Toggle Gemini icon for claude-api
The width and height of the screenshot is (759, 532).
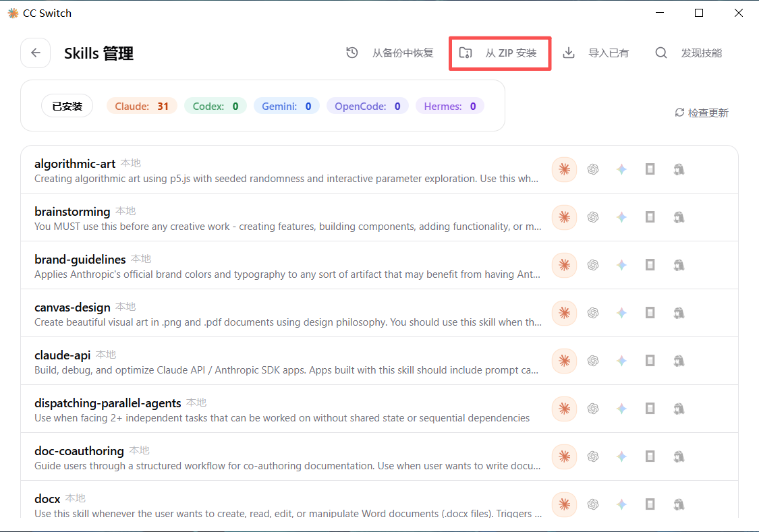pyautogui.click(x=621, y=361)
